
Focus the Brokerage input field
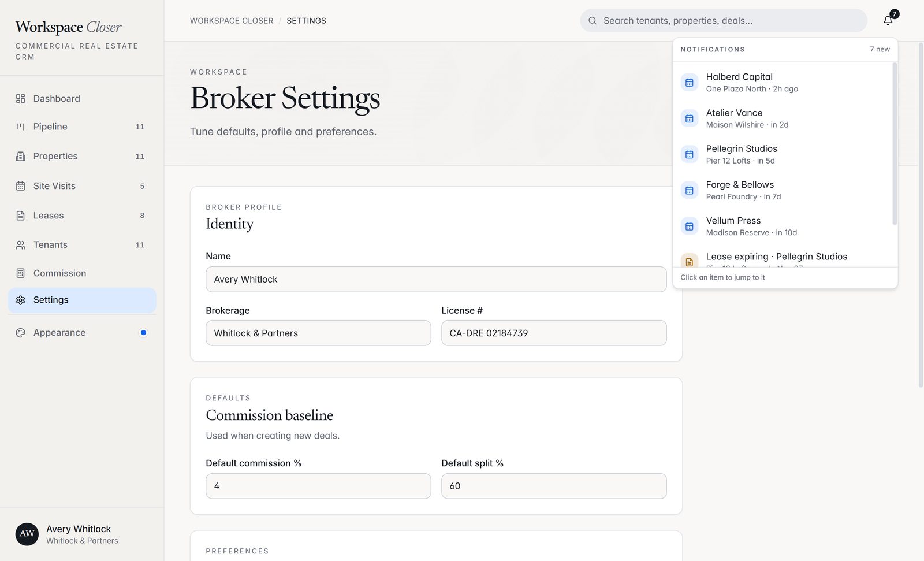tap(318, 333)
